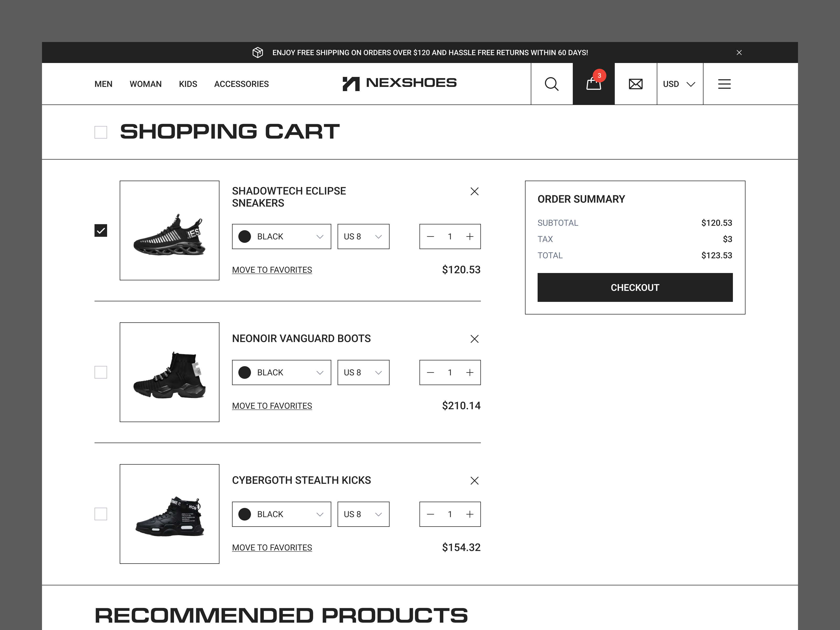Check the Cybergoth Stealth Kicks item
Screen dimensions: 840x630
[x=100, y=514]
